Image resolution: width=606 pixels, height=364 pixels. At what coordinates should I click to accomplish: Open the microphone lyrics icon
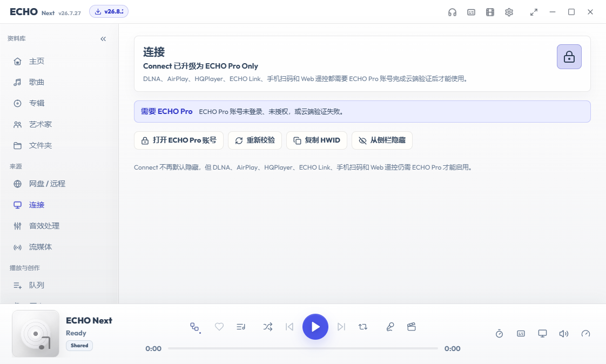pos(390,327)
